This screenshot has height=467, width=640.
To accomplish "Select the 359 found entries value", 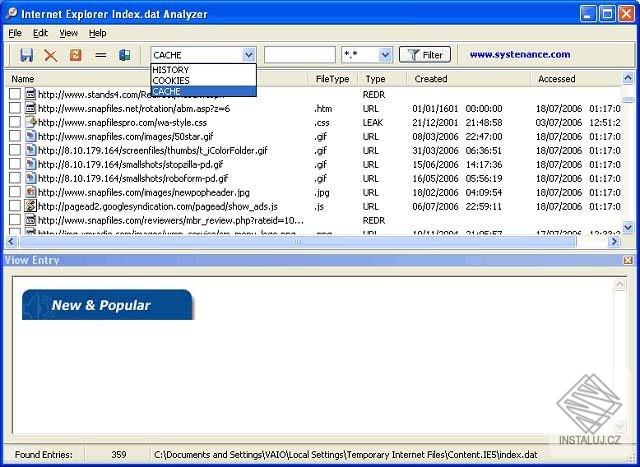I will 118,454.
